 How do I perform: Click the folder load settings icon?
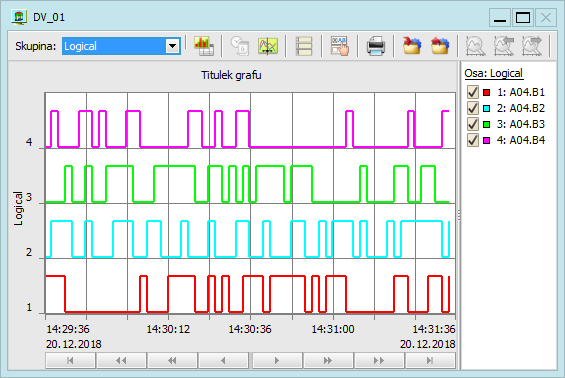pyautogui.click(x=440, y=46)
